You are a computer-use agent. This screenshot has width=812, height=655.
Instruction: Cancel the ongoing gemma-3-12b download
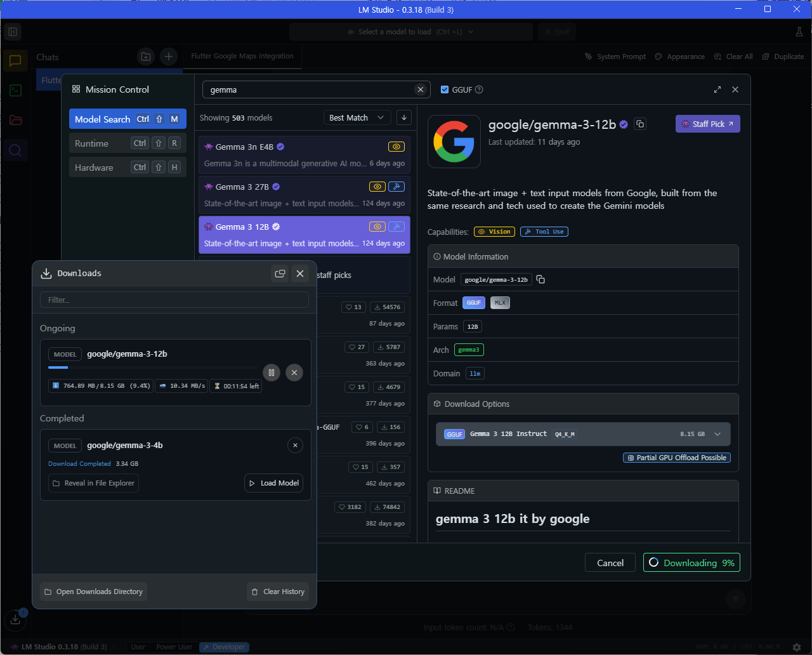(x=294, y=373)
